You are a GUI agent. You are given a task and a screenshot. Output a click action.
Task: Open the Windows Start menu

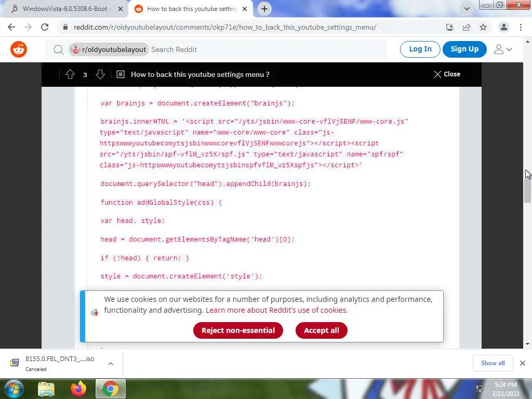(x=13, y=389)
